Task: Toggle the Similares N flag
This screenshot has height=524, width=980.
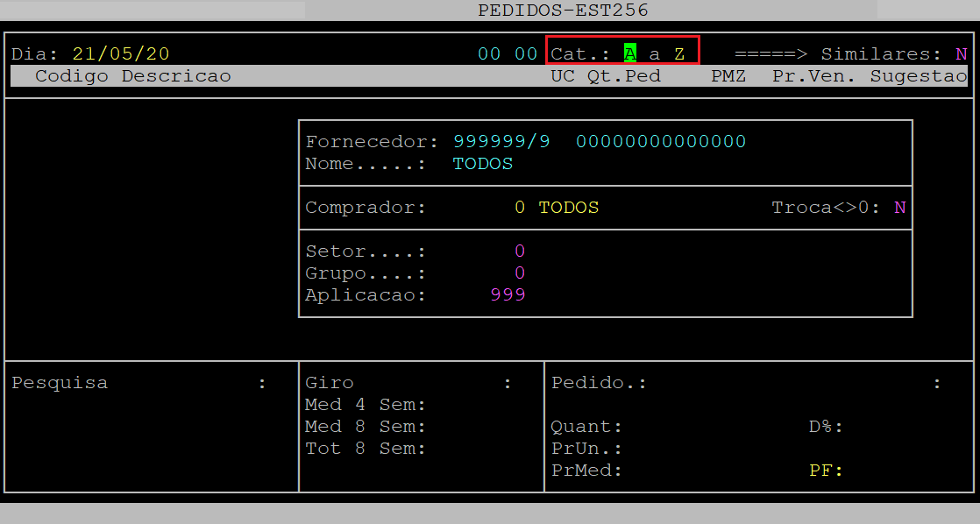Action: pos(961,53)
